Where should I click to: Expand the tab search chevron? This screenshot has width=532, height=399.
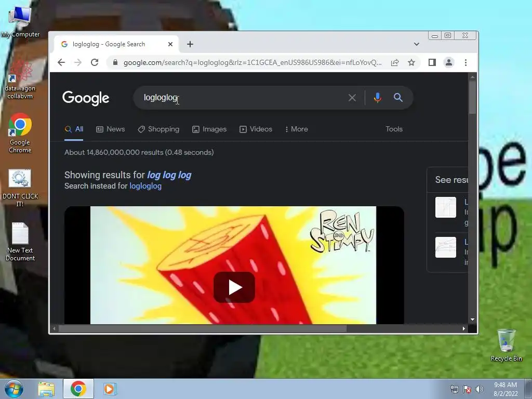[416, 44]
